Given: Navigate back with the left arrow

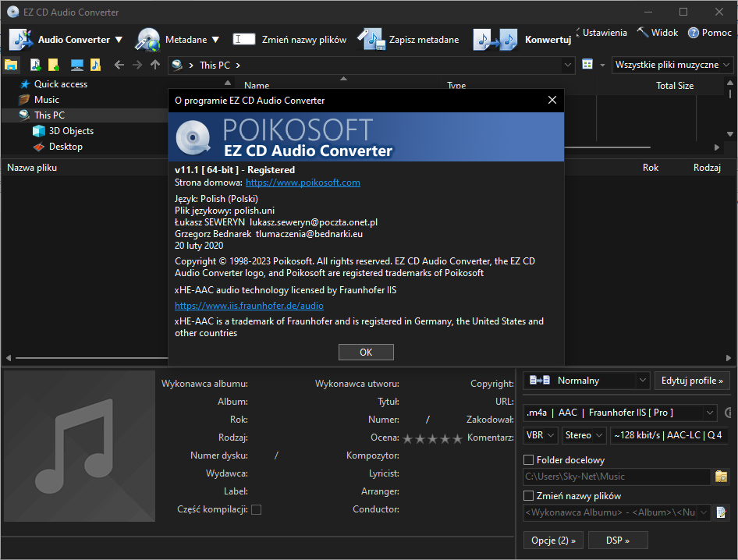Looking at the screenshot, I should [119, 65].
